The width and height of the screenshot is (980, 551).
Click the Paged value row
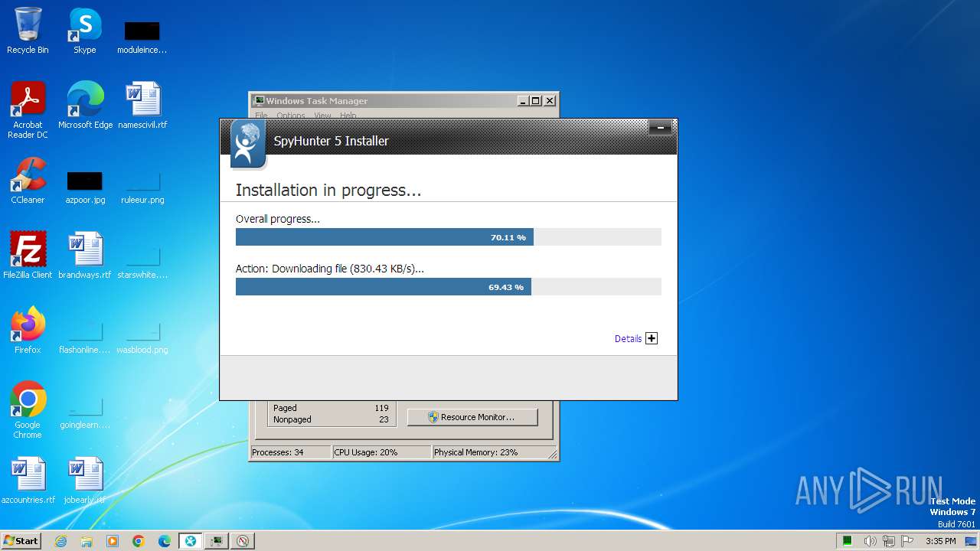coord(331,408)
